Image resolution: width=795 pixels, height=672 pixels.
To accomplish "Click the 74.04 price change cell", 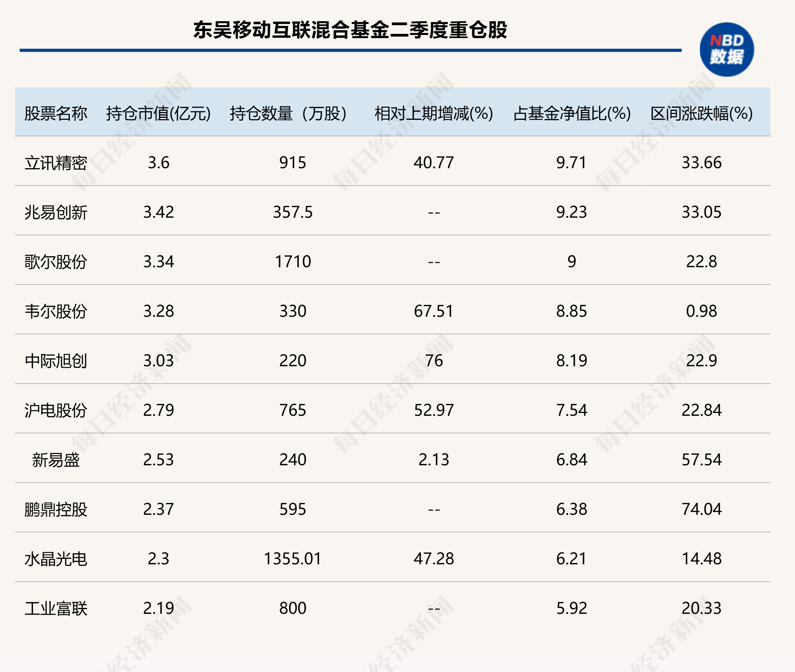I will click(x=701, y=509).
